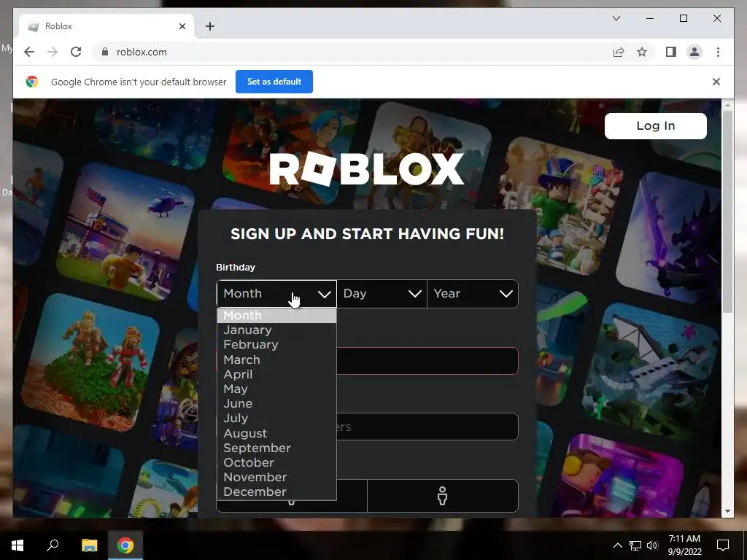Open the Windows Start menu
Screen dimensions: 747x560
[x=18, y=545]
